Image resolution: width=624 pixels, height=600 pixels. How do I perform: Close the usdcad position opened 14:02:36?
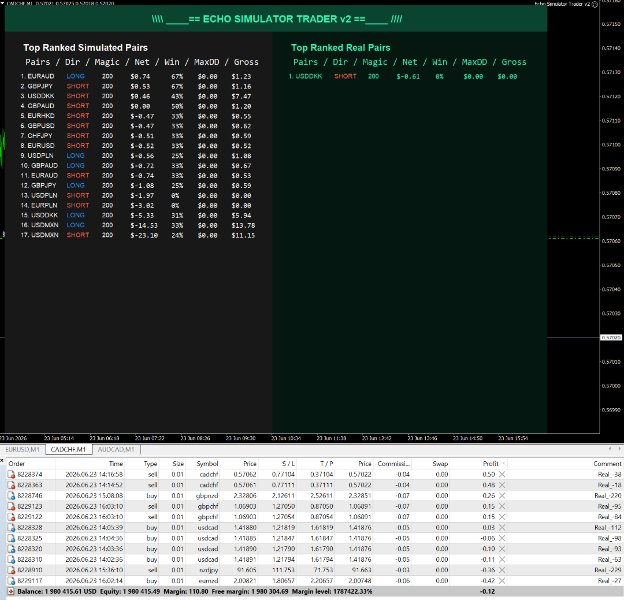pyautogui.click(x=502, y=559)
